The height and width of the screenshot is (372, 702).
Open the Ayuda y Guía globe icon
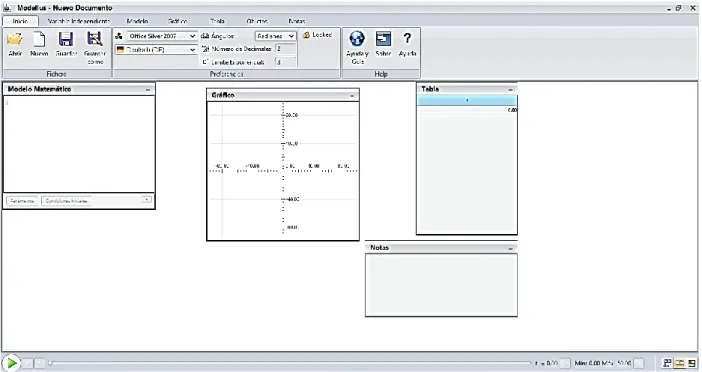point(357,47)
